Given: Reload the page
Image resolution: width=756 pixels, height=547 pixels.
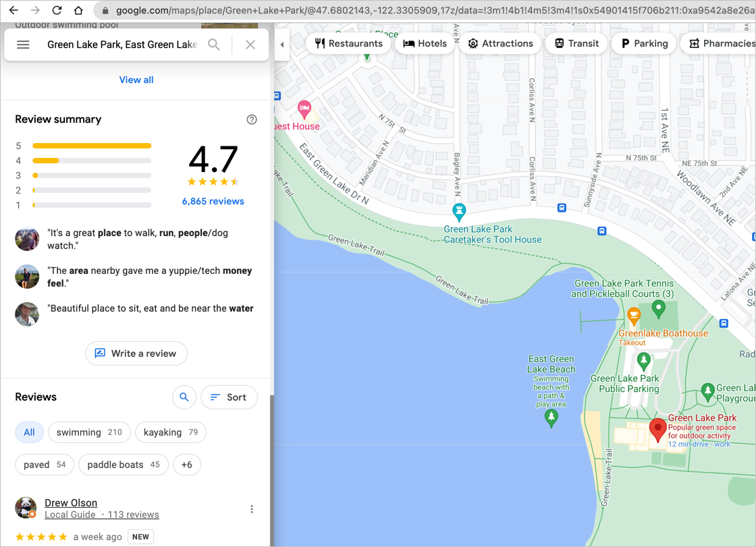Looking at the screenshot, I should point(57,10).
